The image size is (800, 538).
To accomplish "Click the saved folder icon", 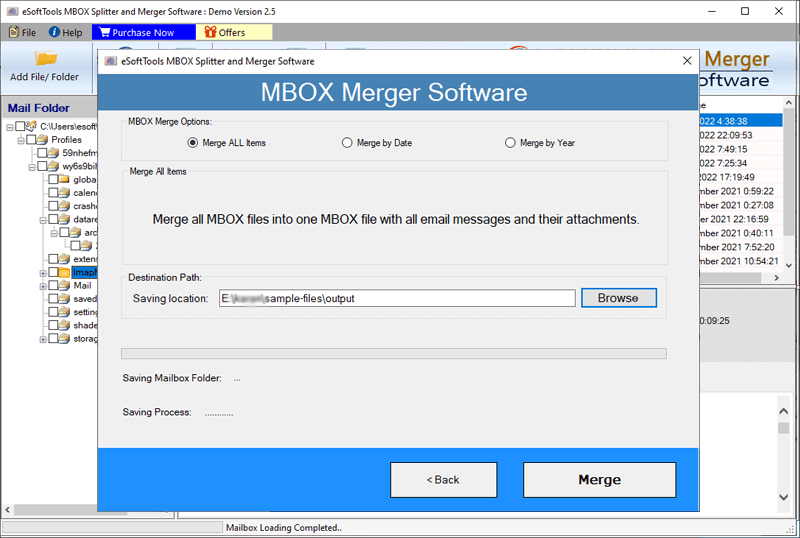I will coord(64,299).
